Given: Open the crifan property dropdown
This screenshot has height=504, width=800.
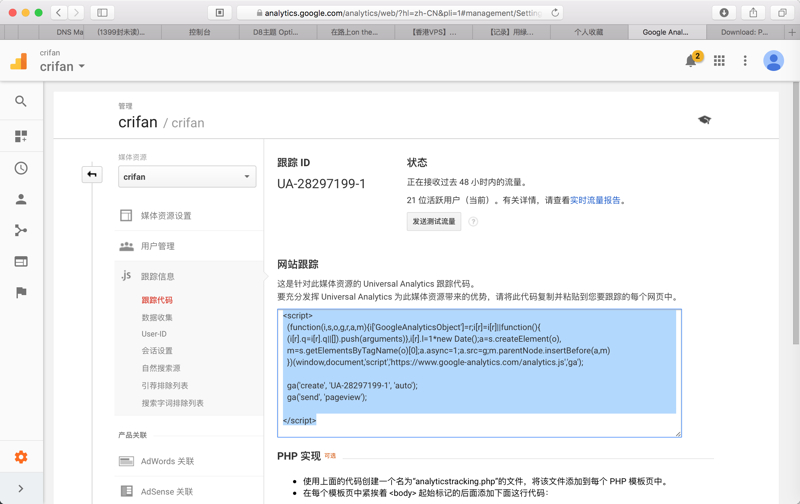Looking at the screenshot, I should pyautogui.click(x=187, y=177).
